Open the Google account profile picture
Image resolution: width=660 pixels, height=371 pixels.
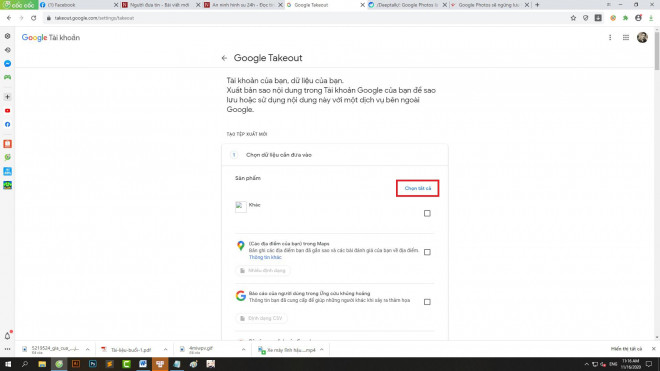(x=642, y=37)
